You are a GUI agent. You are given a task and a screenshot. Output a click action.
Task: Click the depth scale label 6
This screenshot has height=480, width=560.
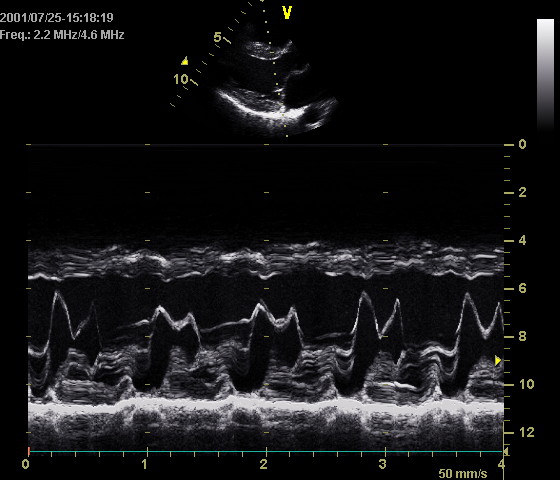click(522, 288)
